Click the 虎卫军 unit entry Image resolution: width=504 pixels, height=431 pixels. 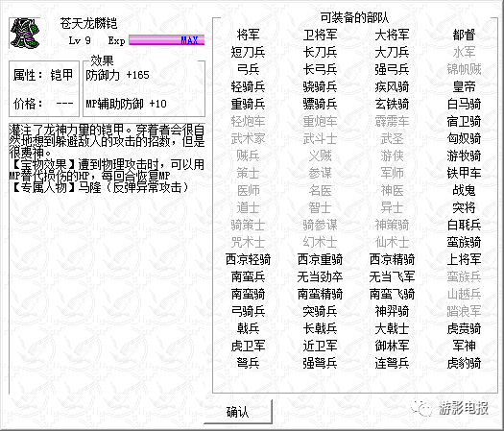248,347
